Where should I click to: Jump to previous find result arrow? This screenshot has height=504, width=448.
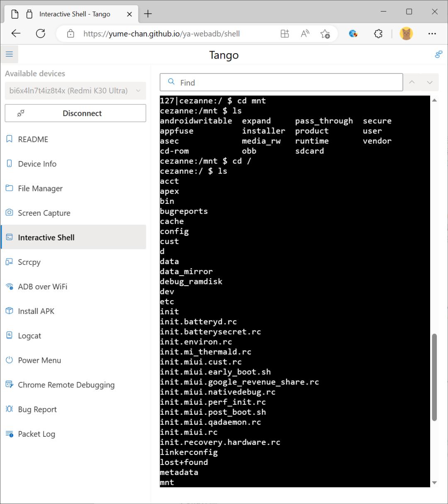tap(412, 83)
